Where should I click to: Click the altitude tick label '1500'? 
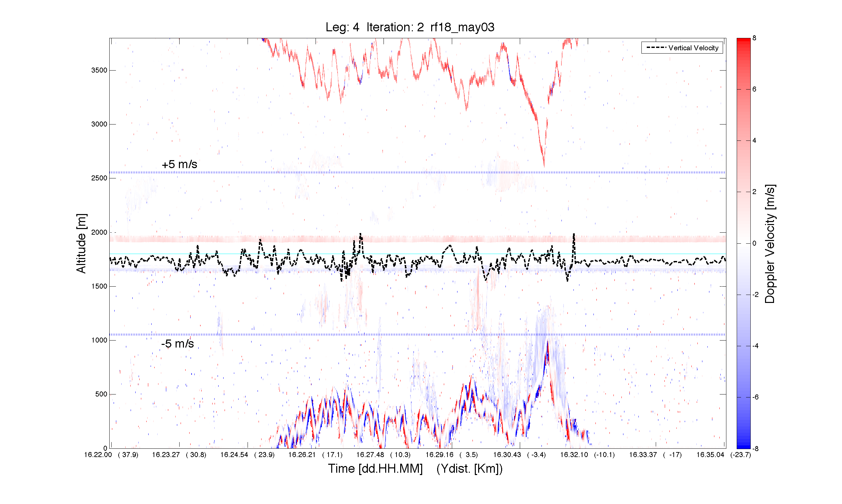pos(99,286)
